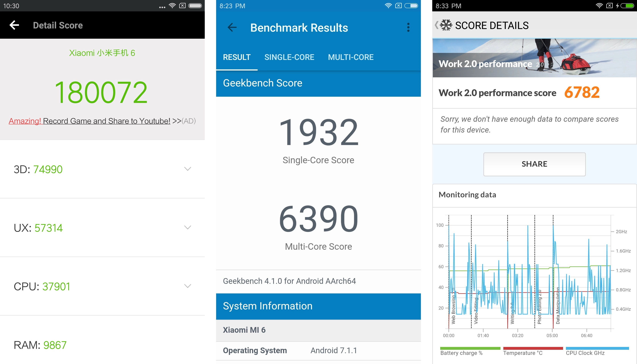Tap the PCMark snowflake logo icon
Screen dimensions: 637x364
pyautogui.click(x=446, y=25)
